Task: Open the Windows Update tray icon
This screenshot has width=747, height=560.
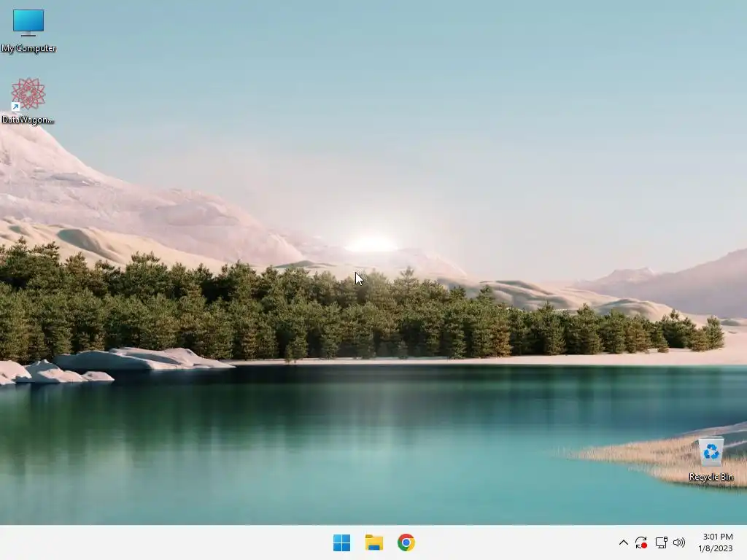Action: 641,542
